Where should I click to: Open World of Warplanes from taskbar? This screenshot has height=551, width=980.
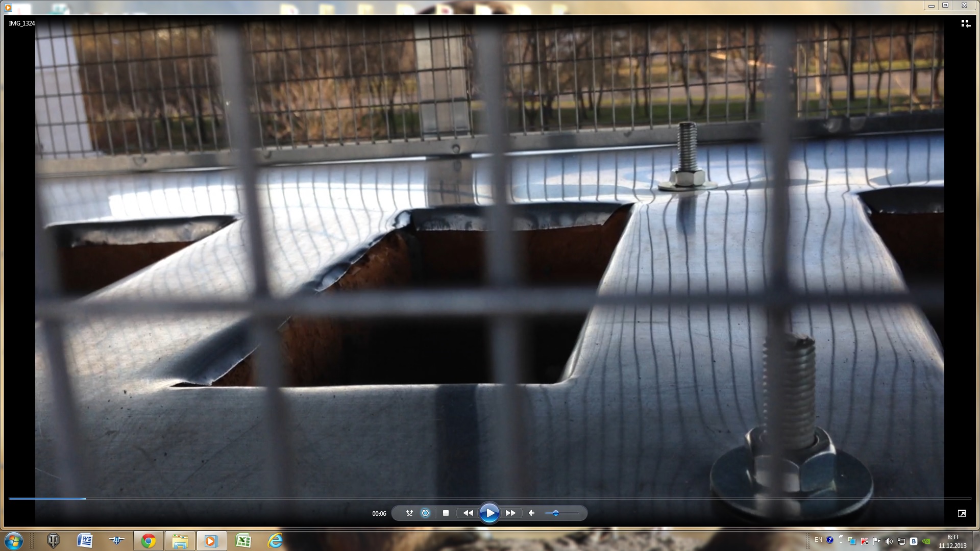[x=116, y=541]
